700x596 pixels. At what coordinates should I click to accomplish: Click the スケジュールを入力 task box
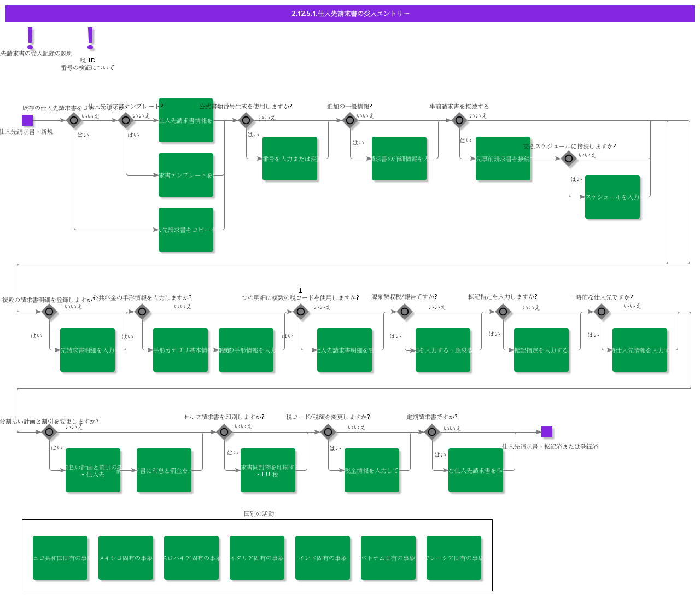tap(612, 197)
